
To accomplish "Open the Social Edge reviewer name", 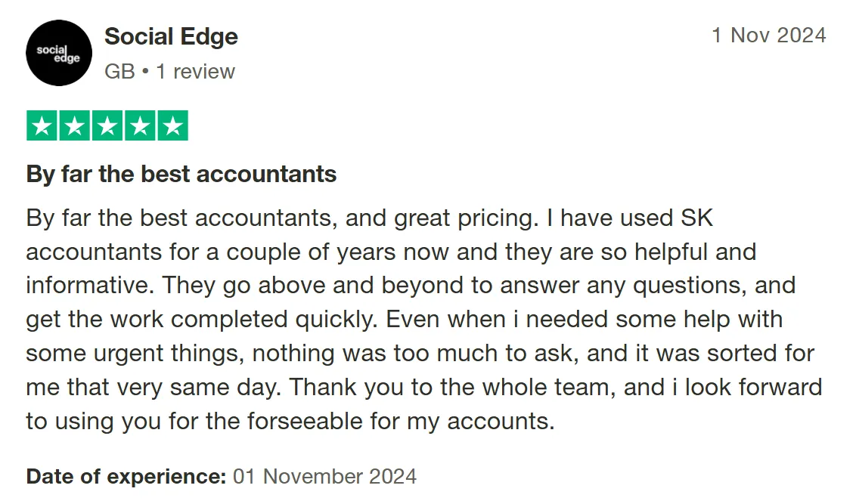I will [x=171, y=36].
